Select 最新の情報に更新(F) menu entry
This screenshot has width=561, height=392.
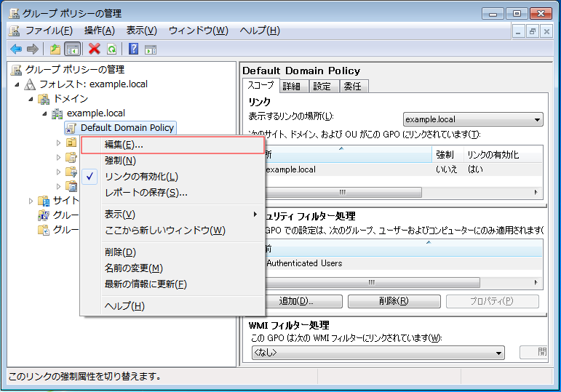click(x=172, y=284)
